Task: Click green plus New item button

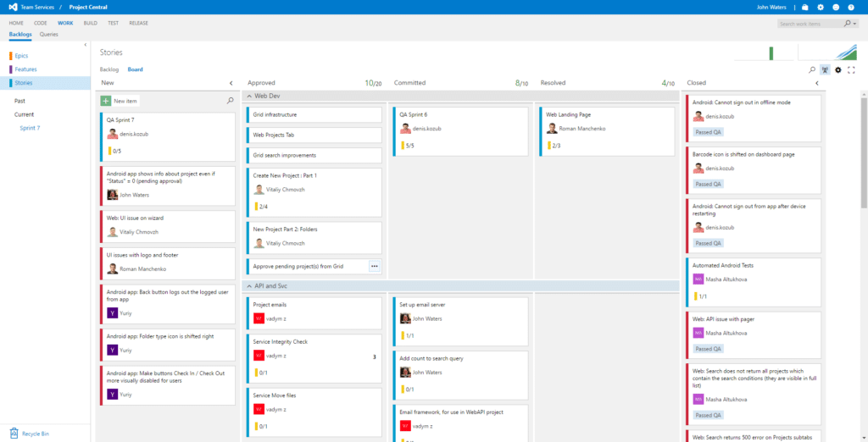Action: click(105, 101)
